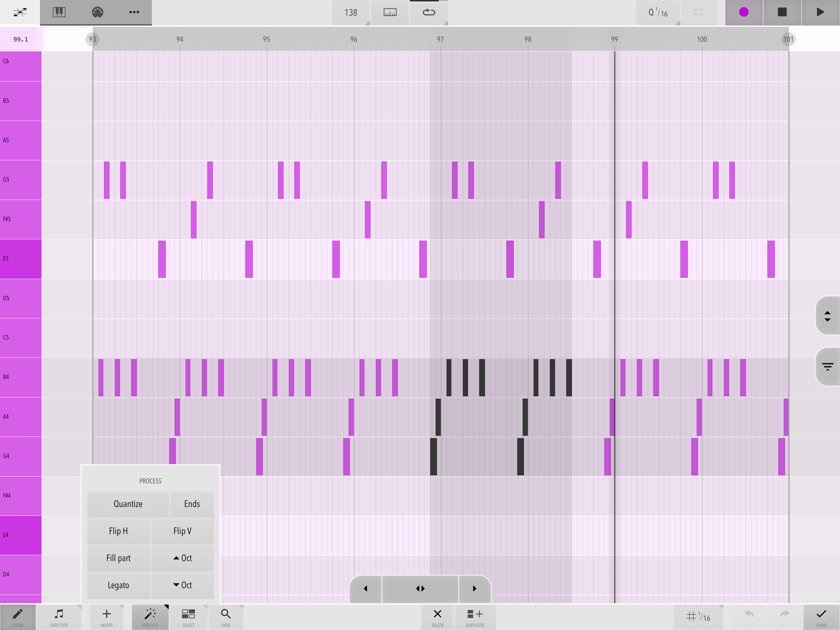Viewport: 840px width, 630px height.
Task: Toggle the note filter panel
Action: coord(828,367)
